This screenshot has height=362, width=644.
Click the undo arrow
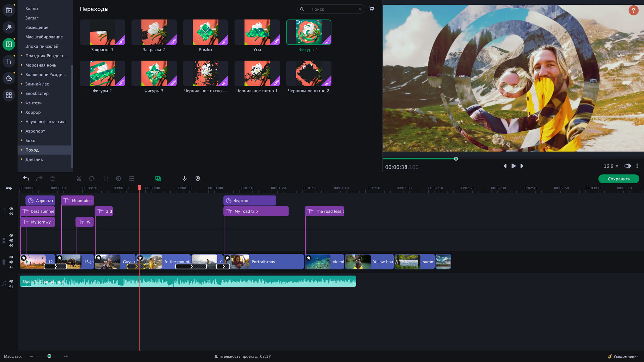tap(26, 179)
